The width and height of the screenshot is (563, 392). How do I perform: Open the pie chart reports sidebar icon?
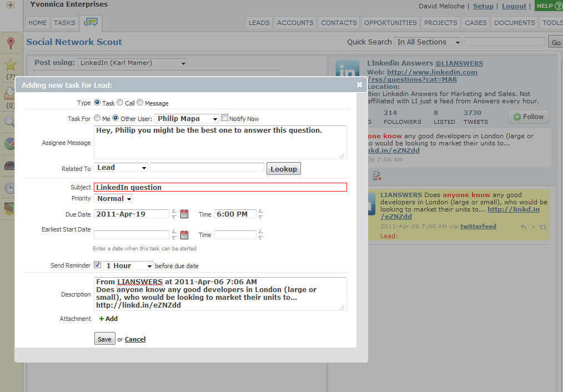(x=9, y=144)
